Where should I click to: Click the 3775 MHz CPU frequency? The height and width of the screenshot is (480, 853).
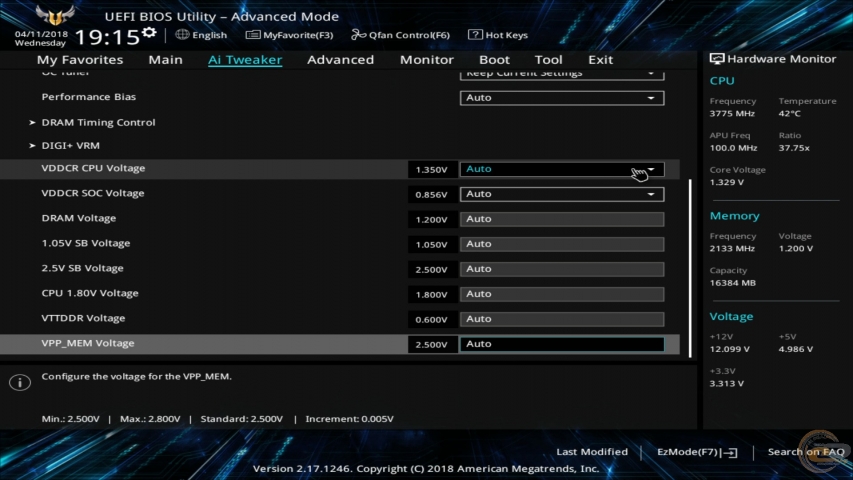click(732, 114)
